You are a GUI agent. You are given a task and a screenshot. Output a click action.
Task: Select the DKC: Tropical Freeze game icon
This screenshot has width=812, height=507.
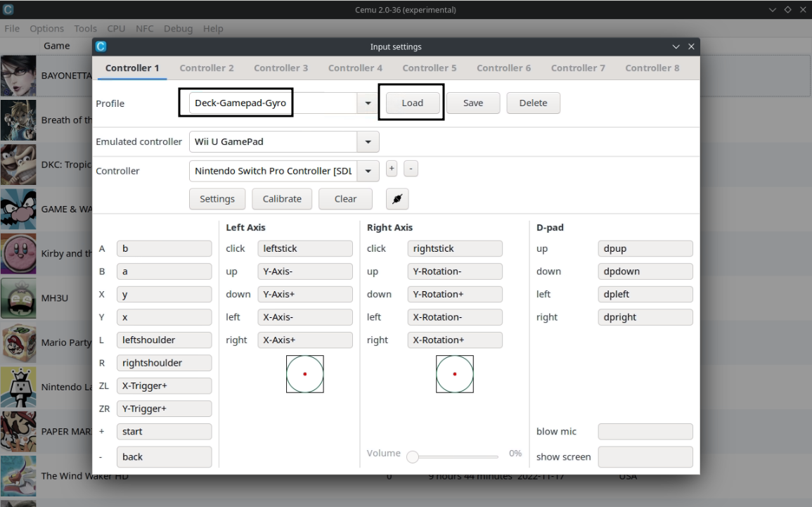[19, 165]
